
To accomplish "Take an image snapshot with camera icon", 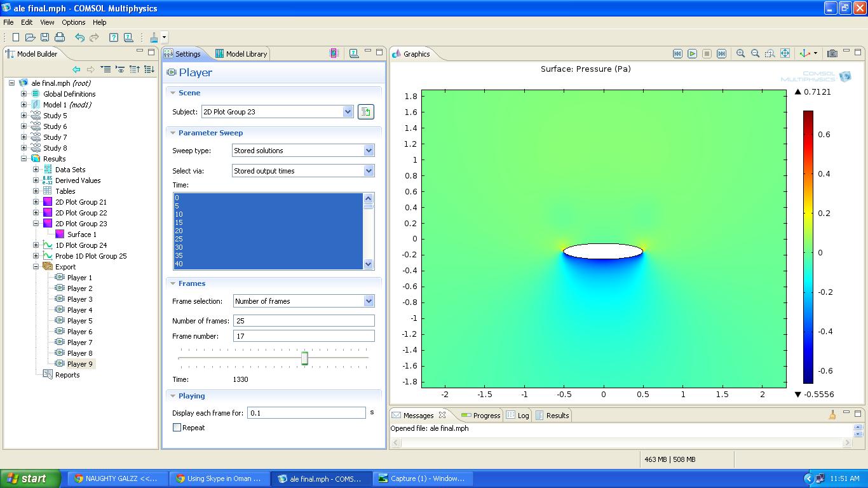I will tap(832, 54).
